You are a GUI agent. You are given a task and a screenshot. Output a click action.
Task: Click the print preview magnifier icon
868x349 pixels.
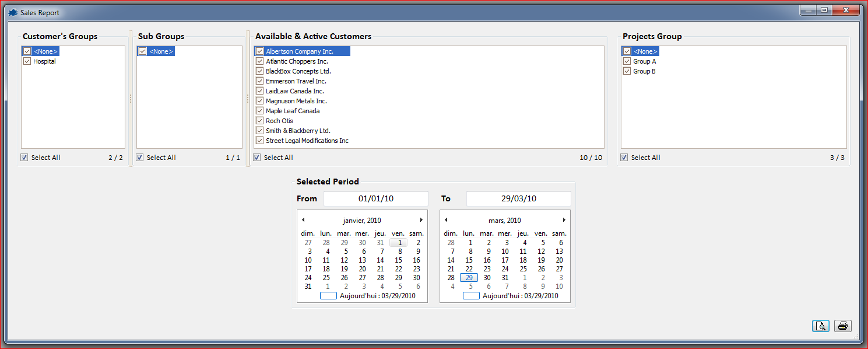[x=820, y=326]
